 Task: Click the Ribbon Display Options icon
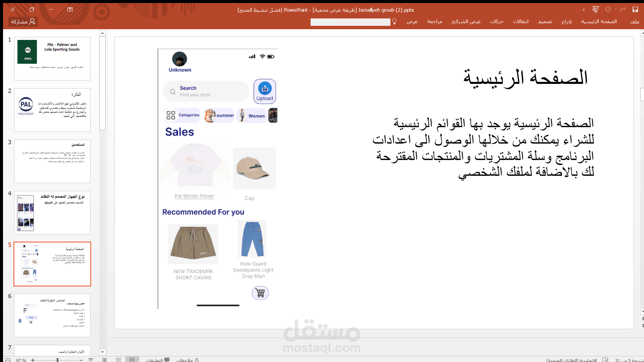click(70, 9)
